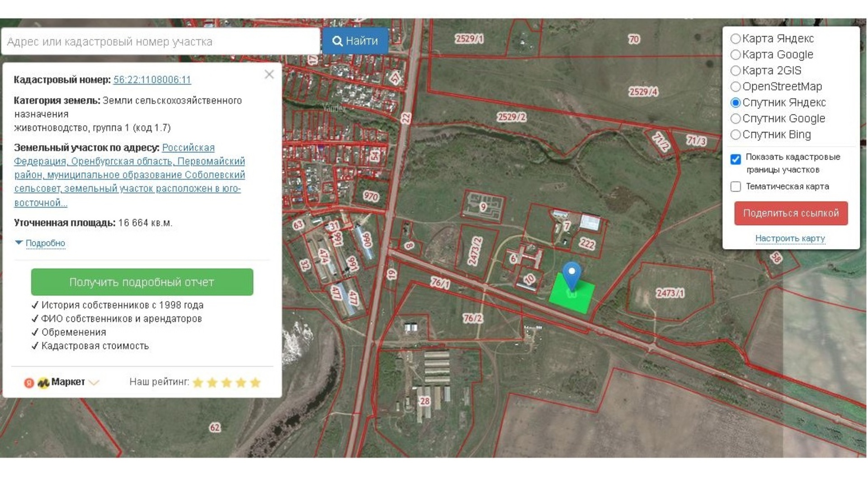
Task: Click the third rating star
Action: coord(226,382)
